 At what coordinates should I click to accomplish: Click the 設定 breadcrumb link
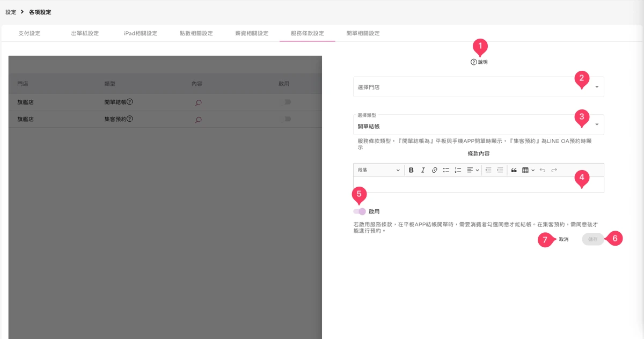tap(11, 12)
